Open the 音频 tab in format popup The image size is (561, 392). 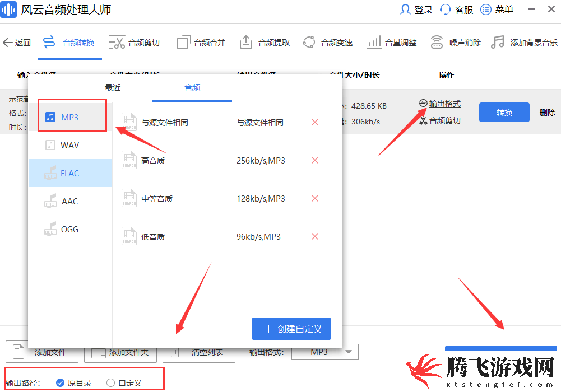(192, 87)
